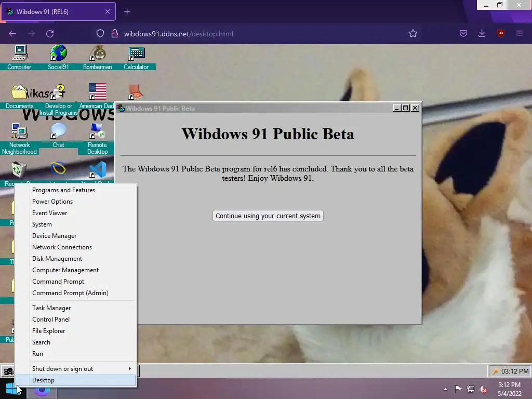Open Disk Management
This screenshot has width=532, height=399.
(75, 259)
